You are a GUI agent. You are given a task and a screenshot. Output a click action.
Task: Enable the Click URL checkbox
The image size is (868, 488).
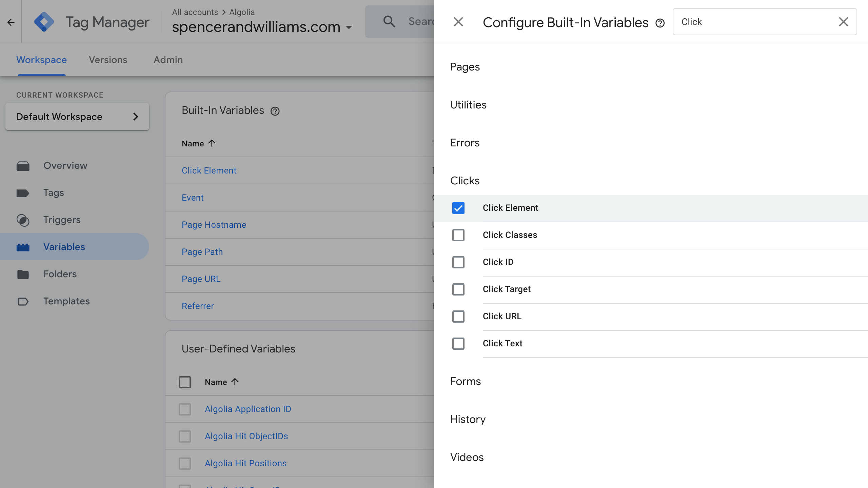tap(458, 317)
